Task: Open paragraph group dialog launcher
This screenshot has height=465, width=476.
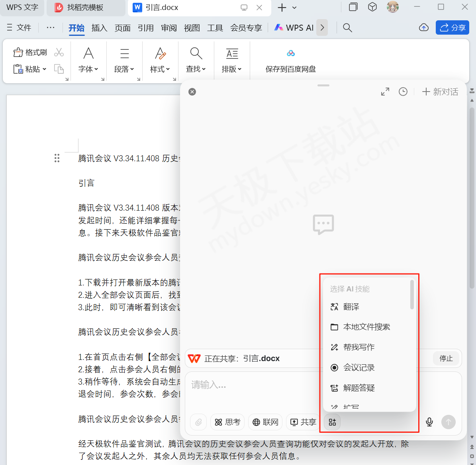Action: pyautogui.click(x=139, y=79)
